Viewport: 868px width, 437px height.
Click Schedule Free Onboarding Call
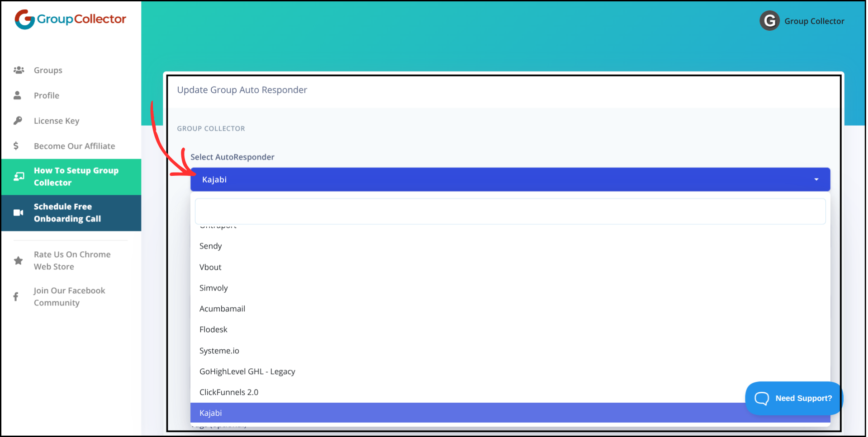pyautogui.click(x=66, y=212)
